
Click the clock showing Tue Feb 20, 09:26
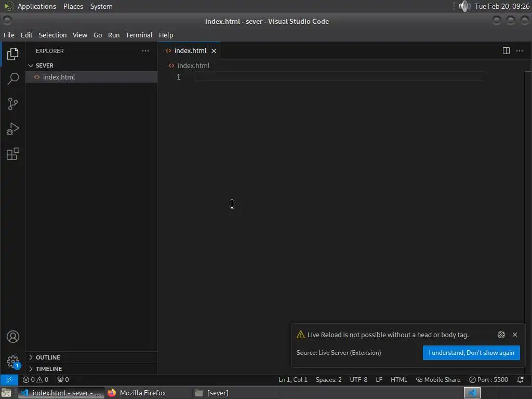502,6
